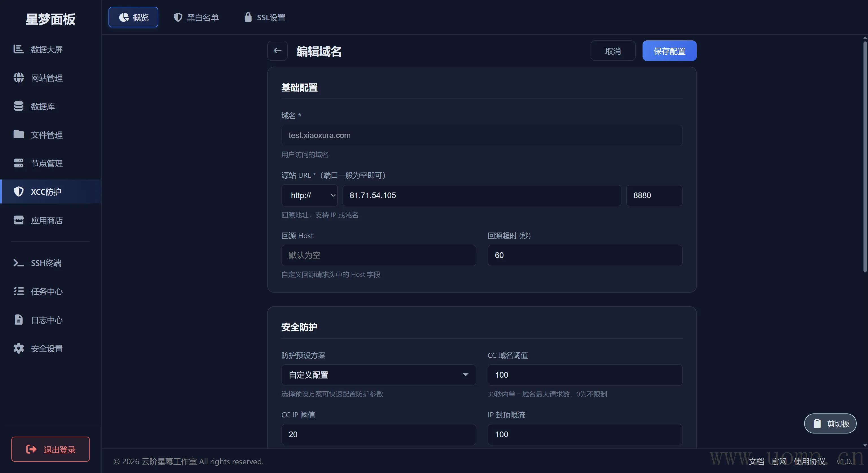Click the back arrow next to 编辑域名

point(277,51)
